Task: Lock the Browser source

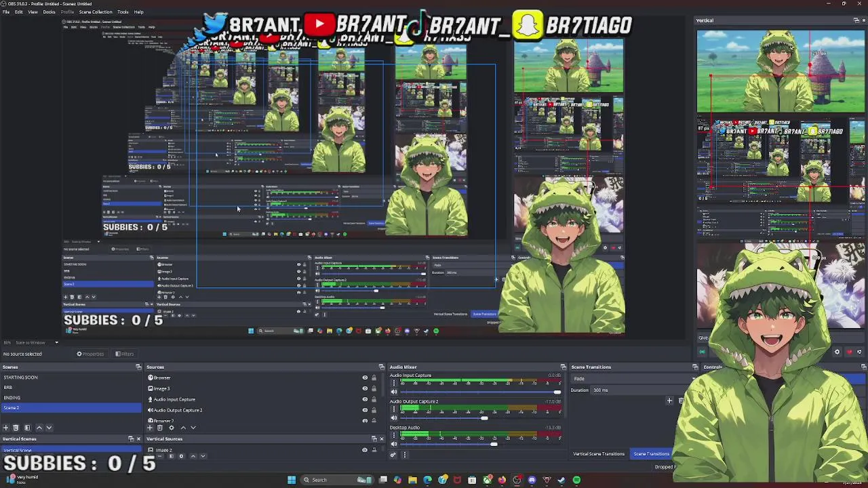Action: click(x=374, y=378)
